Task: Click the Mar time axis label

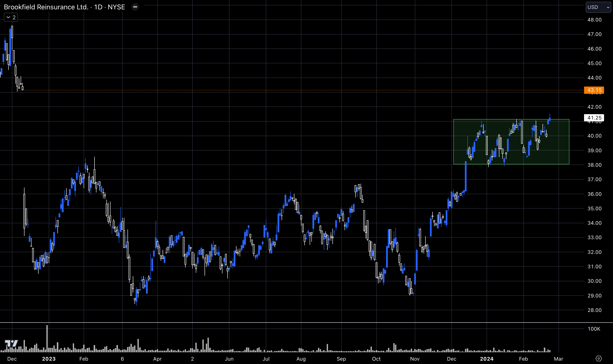Action: point(559,359)
